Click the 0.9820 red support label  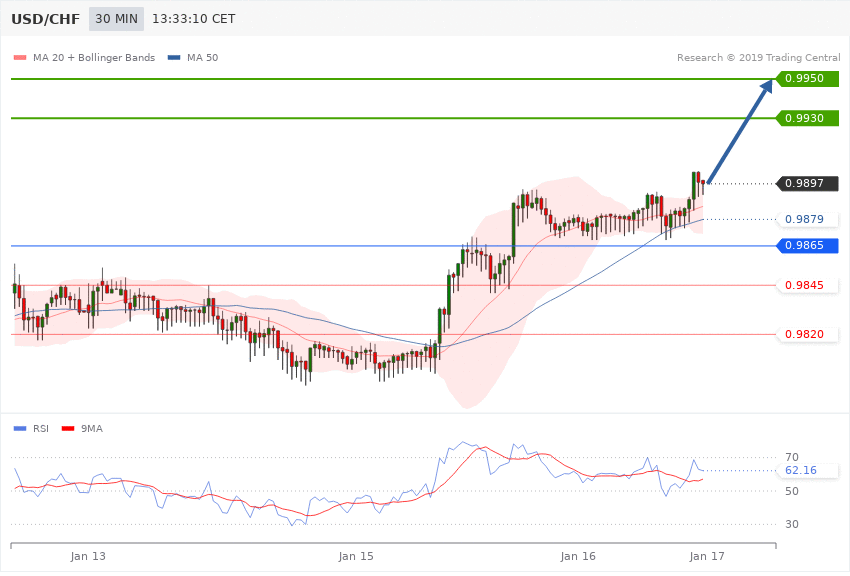click(x=808, y=334)
